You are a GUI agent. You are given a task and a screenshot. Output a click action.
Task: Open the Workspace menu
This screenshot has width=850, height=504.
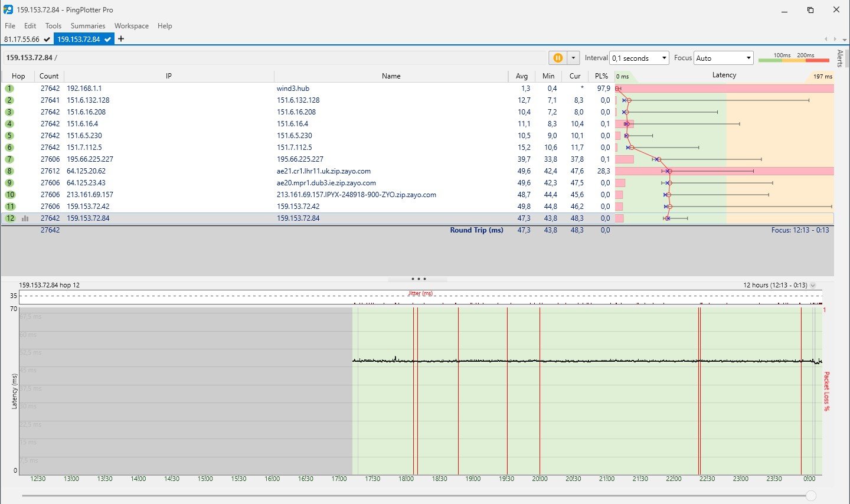[131, 26]
